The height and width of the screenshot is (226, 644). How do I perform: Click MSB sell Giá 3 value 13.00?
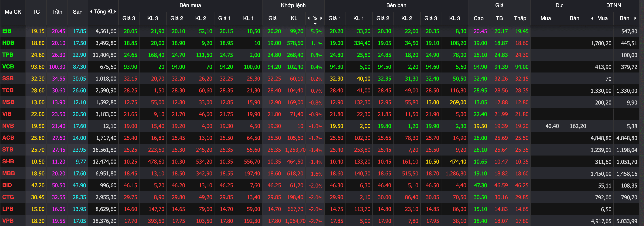[432, 102]
